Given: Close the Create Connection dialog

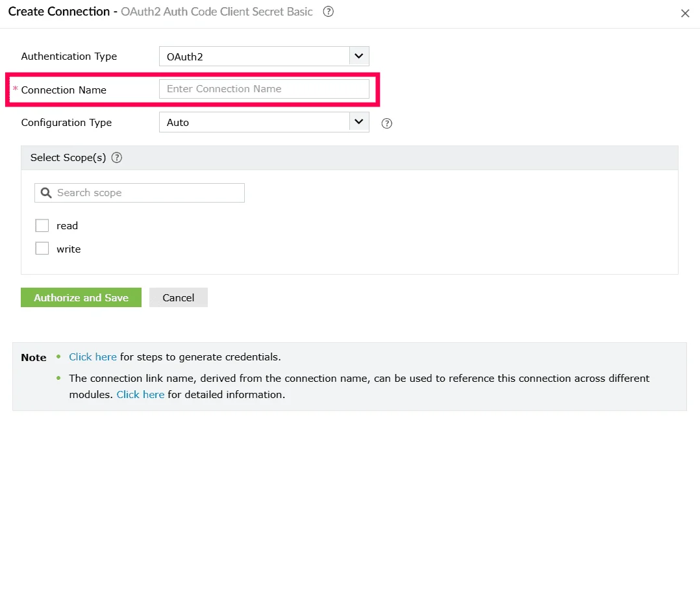Looking at the screenshot, I should point(685,14).
